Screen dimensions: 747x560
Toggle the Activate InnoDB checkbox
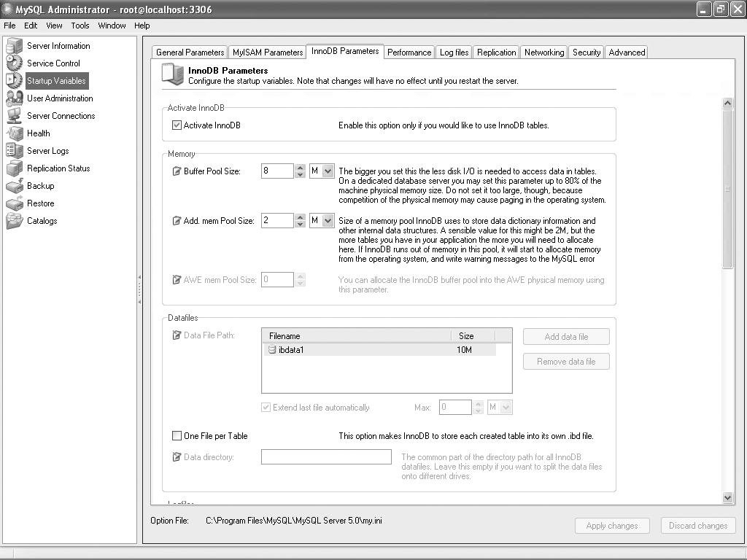(x=177, y=125)
